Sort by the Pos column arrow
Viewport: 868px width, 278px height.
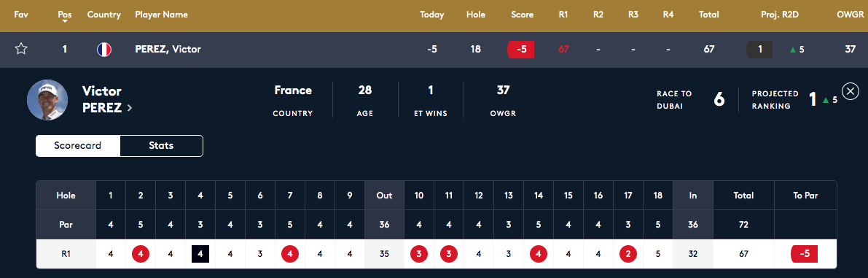(x=65, y=22)
